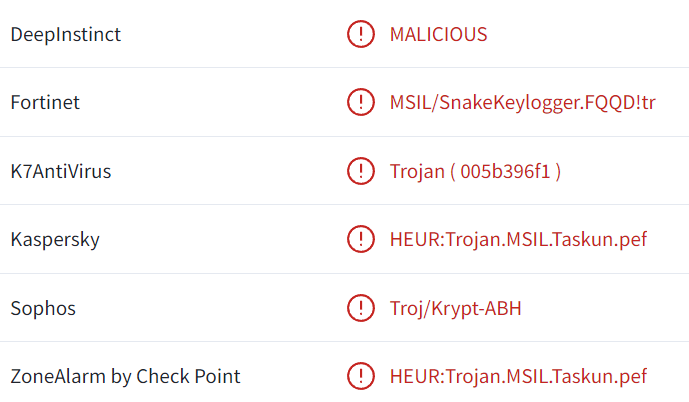Image resolution: width=689 pixels, height=402 pixels.
Task: Click the alert icon in K7AntiVirus row
Action: 360,171
